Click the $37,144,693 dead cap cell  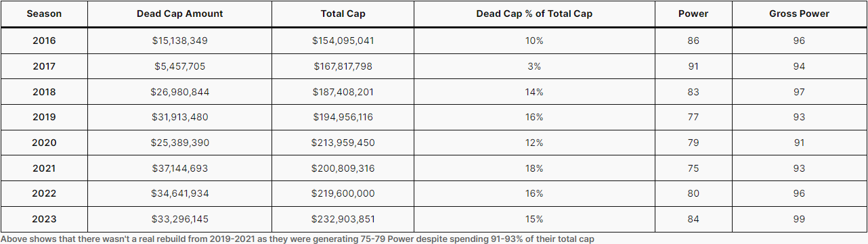[x=179, y=168]
